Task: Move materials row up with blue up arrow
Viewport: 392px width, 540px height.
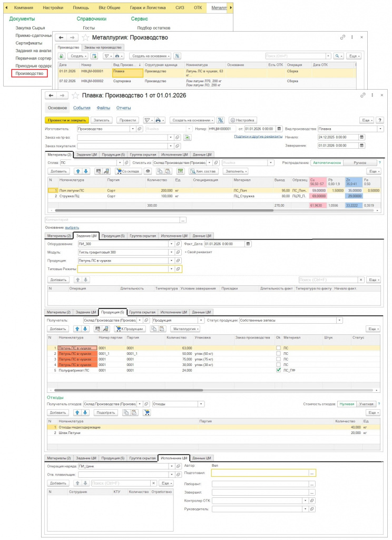Action: 78,171
